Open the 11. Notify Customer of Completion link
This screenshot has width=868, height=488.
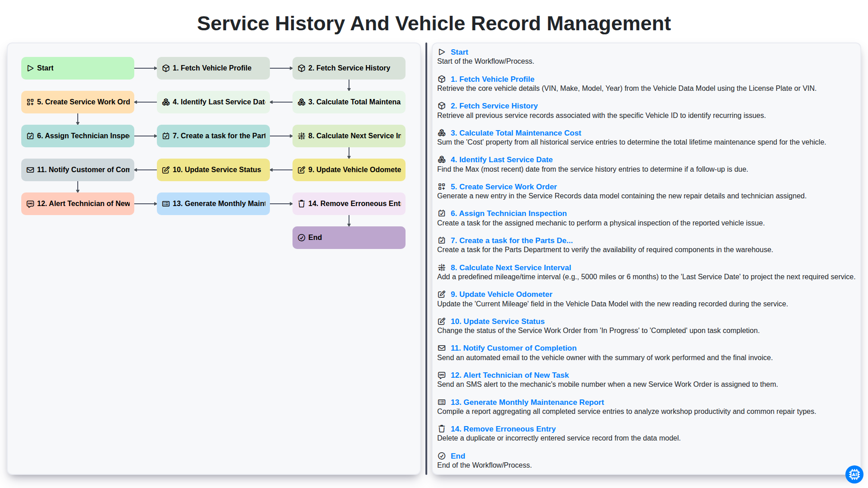pos(514,348)
